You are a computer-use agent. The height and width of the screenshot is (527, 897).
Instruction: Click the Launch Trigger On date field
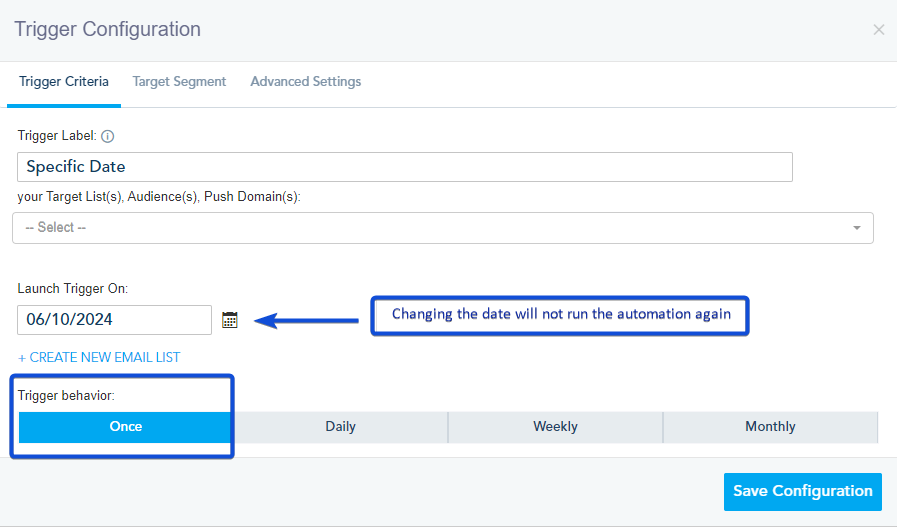pyautogui.click(x=114, y=320)
